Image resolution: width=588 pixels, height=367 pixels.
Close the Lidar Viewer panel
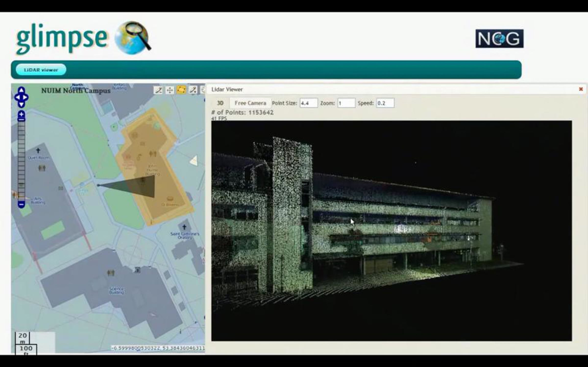581,89
